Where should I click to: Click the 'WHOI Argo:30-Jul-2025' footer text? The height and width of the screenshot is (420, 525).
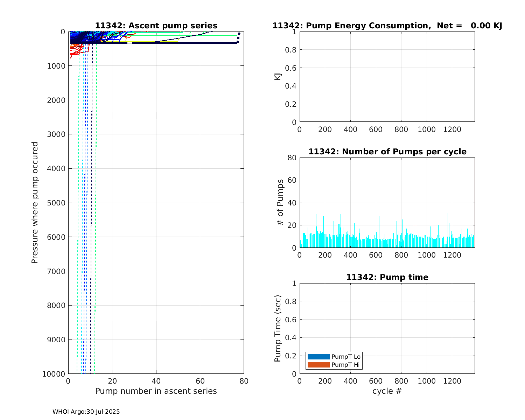pyautogui.click(x=86, y=412)
